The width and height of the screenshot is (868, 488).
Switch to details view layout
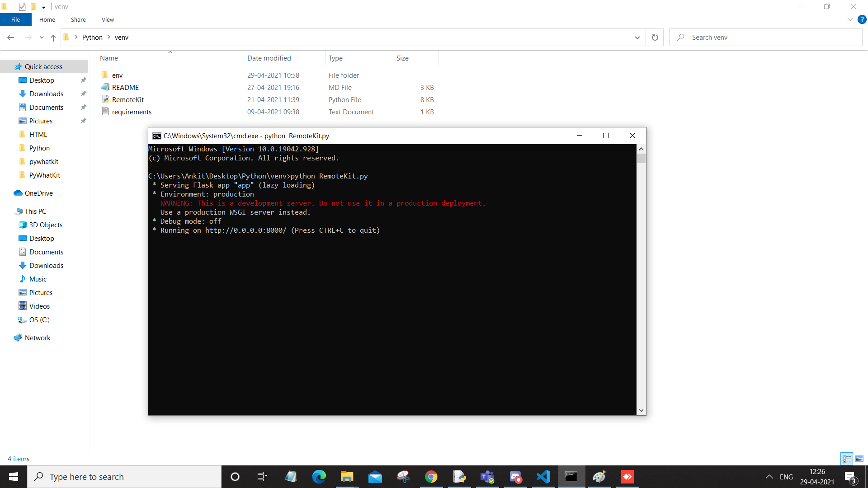click(x=847, y=459)
